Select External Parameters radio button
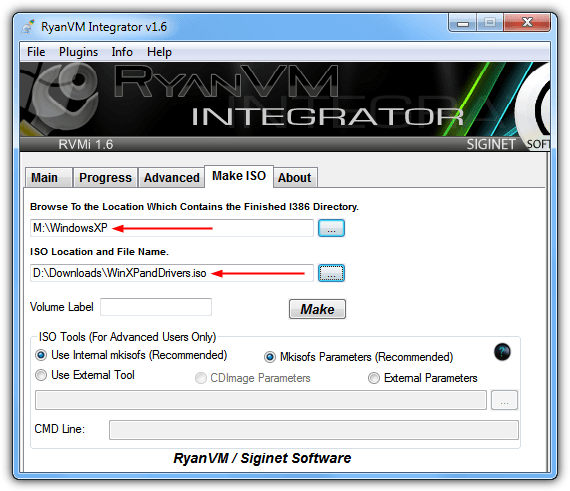The image size is (570, 491). [422, 378]
